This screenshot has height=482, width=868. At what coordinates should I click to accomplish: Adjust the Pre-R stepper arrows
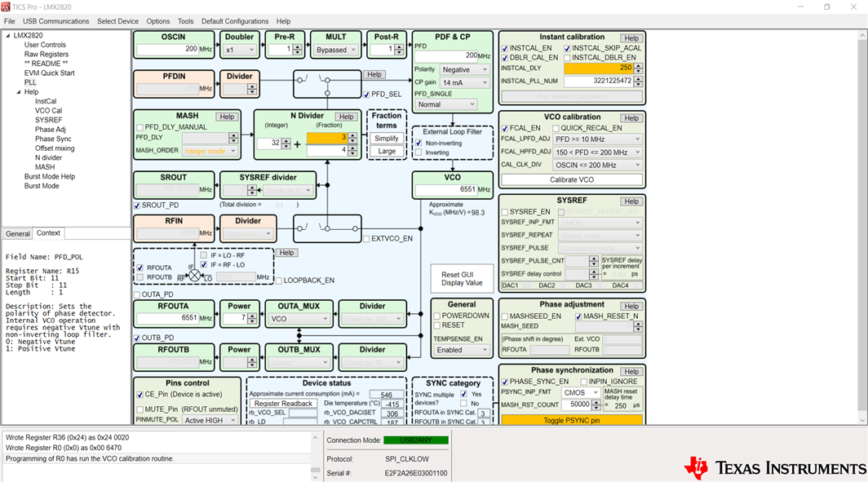(x=297, y=49)
